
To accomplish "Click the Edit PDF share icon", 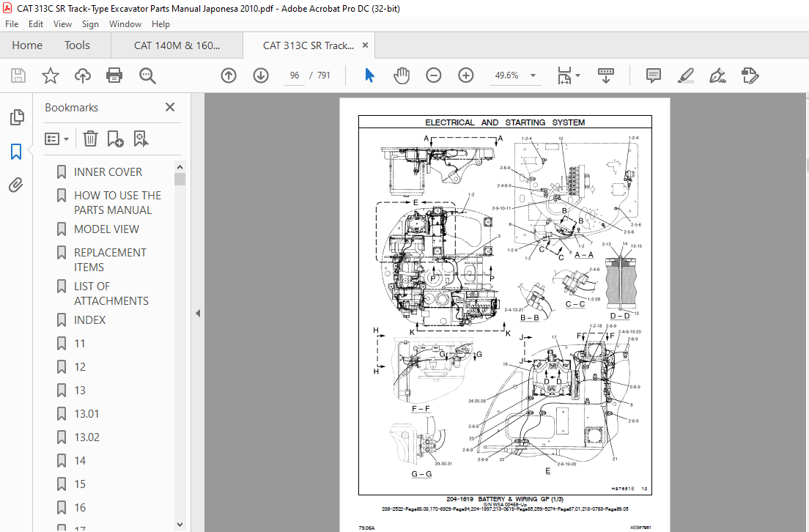I will click(750, 76).
